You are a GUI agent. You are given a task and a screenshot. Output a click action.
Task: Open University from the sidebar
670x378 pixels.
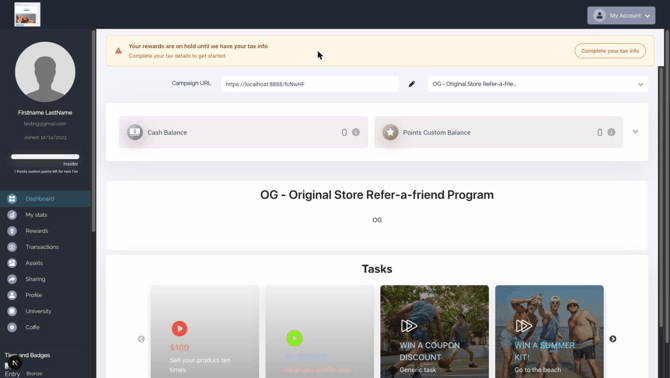(45, 311)
